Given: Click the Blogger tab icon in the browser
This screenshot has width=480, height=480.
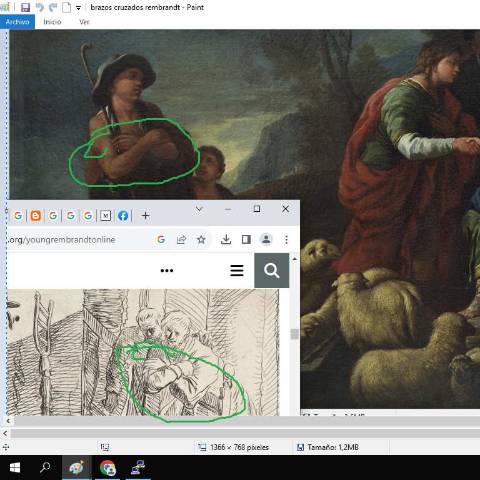Looking at the screenshot, I should 36,216.
